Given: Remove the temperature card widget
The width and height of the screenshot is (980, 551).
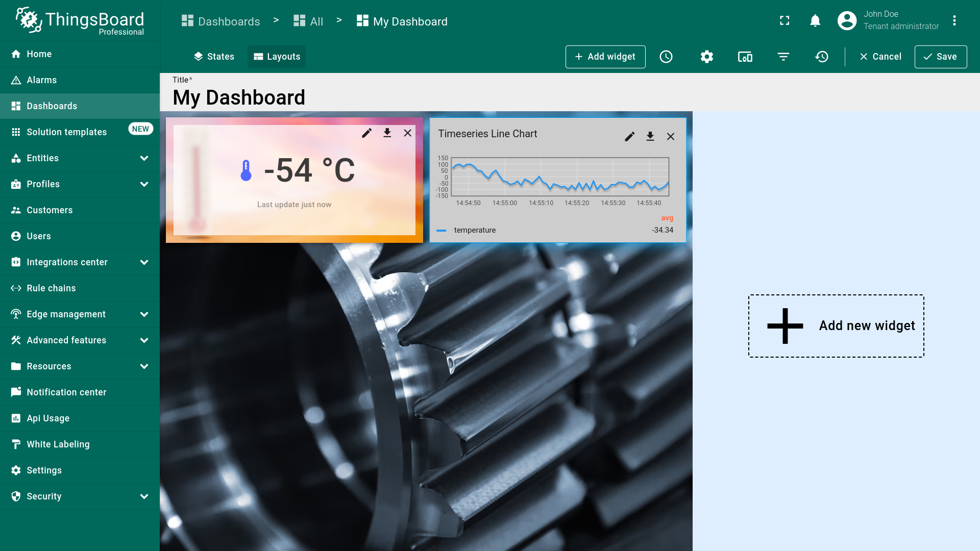Looking at the screenshot, I should [x=408, y=133].
